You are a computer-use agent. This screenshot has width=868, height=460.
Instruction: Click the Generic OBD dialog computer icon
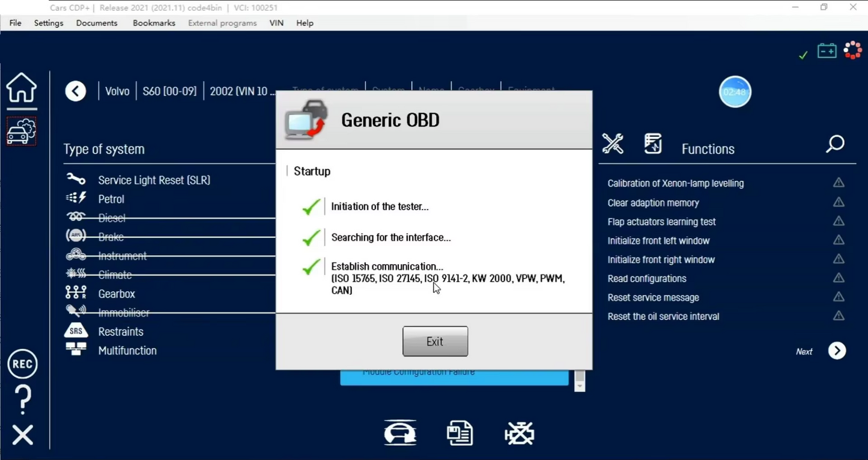click(306, 120)
